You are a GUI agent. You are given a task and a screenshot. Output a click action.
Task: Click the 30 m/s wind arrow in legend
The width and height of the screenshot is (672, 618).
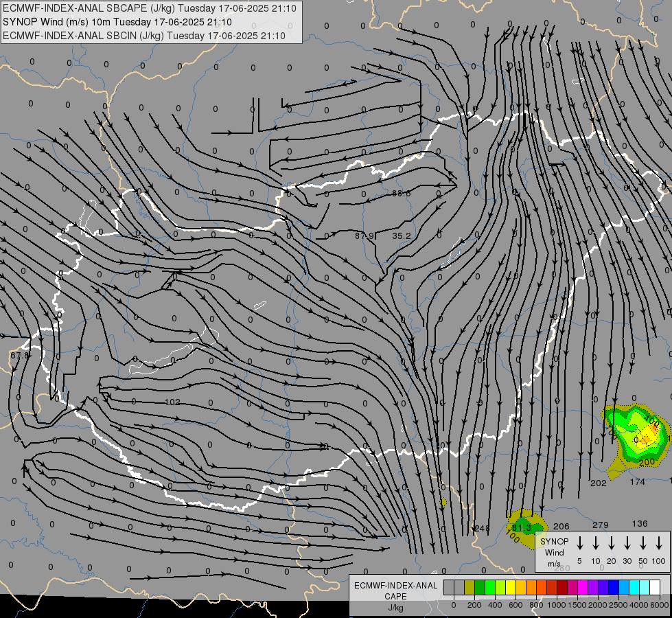point(627,542)
